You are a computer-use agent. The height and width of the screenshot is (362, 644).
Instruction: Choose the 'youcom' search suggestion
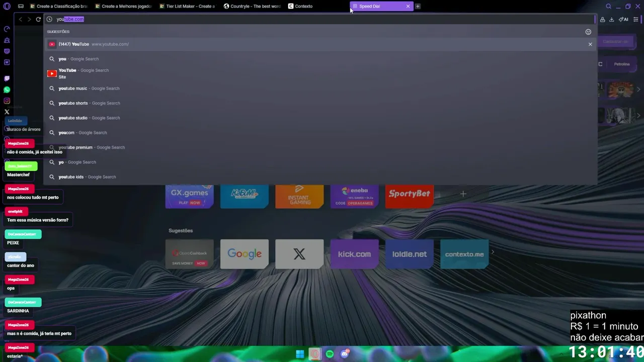pyautogui.click(x=320, y=133)
